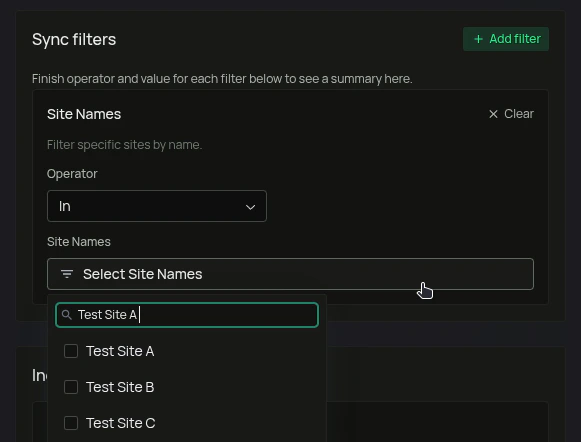The image size is (581, 442).
Task: Open the Select Site Names selector
Action: tap(290, 274)
